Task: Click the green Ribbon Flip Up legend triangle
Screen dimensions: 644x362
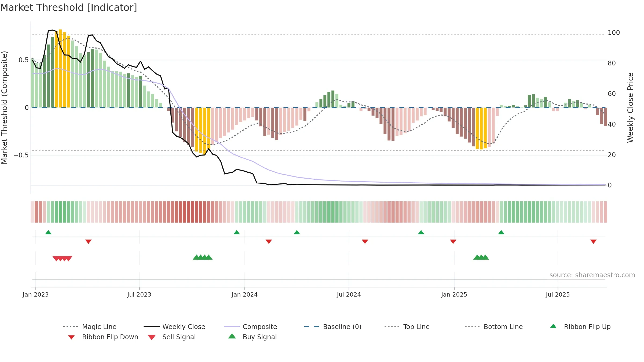Action: coord(553,326)
